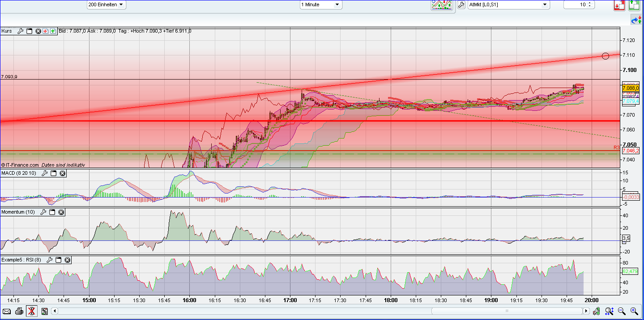The image size is (644, 320).
Task: Click the envelope email icon
Action: point(7,311)
